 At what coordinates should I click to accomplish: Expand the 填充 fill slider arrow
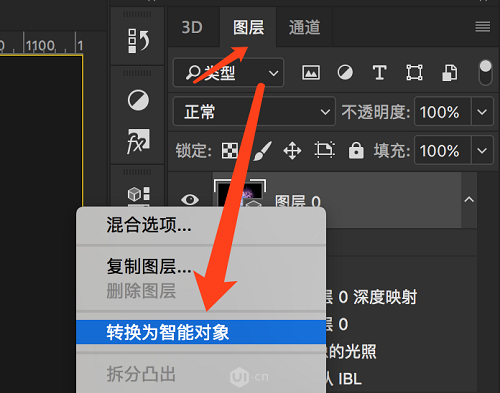[482, 151]
